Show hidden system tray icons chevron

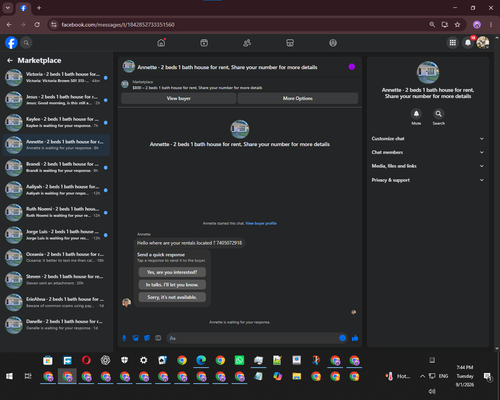(x=422, y=376)
